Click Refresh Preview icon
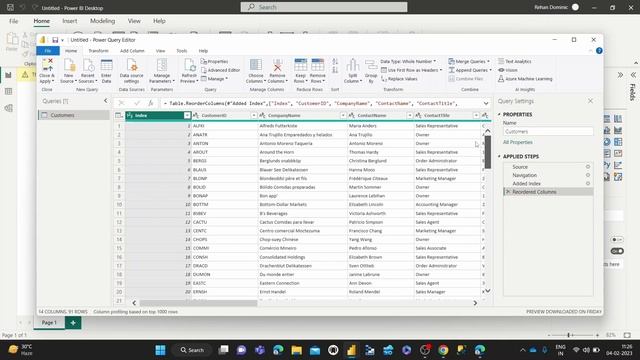This screenshot has height=360, width=640. click(189, 64)
